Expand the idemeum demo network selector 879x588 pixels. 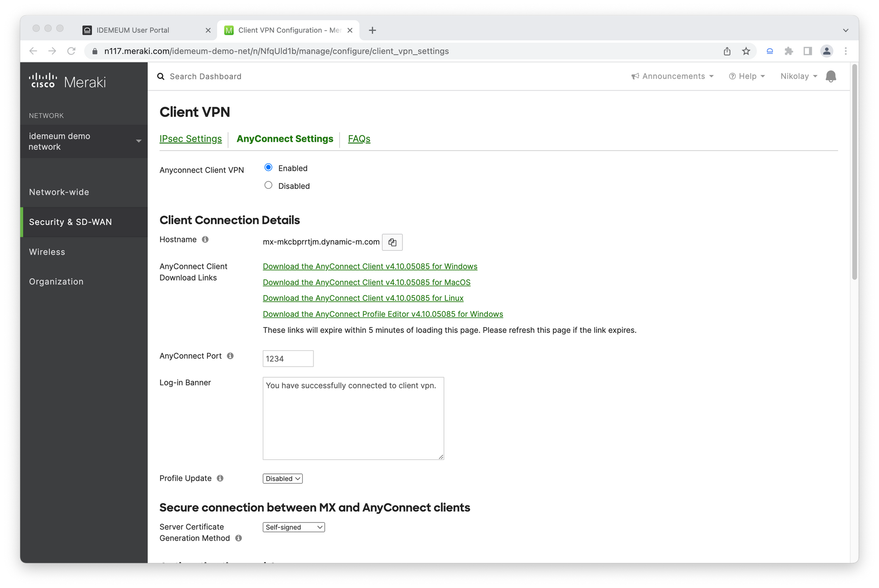click(84, 141)
